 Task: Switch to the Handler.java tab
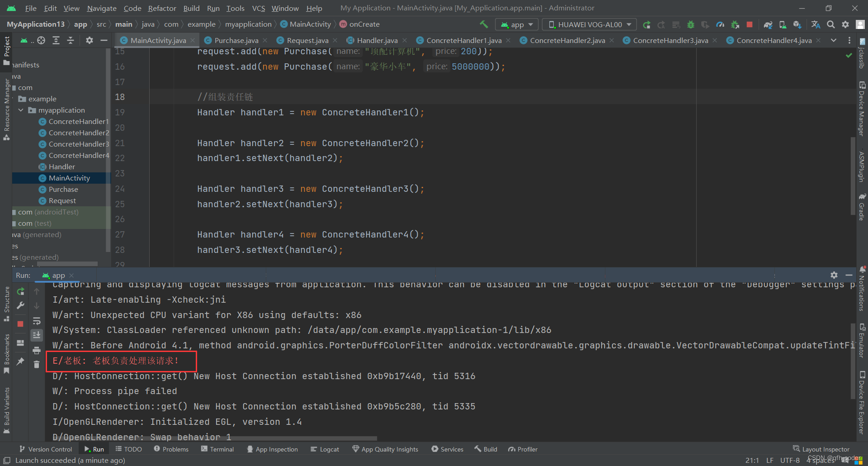click(x=377, y=40)
